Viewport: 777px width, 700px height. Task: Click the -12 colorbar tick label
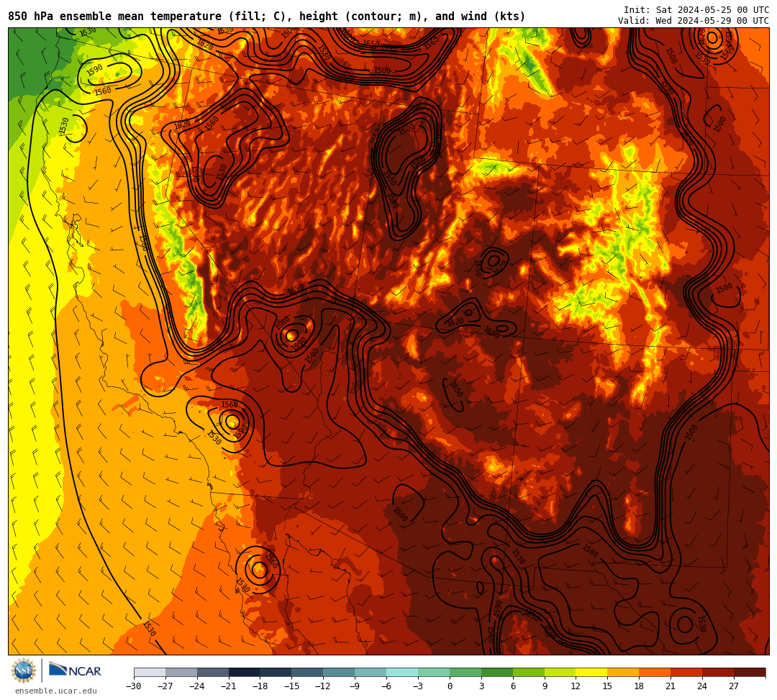click(x=323, y=686)
